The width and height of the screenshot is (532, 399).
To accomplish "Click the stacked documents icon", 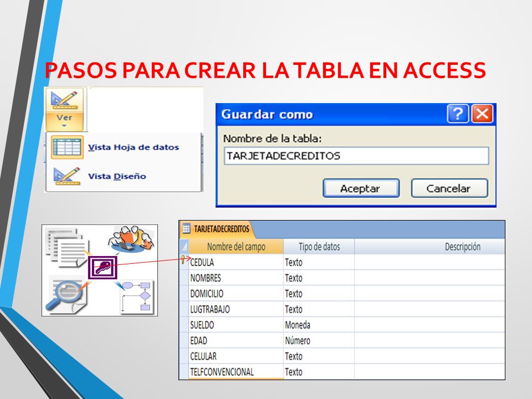I will click(x=67, y=248).
